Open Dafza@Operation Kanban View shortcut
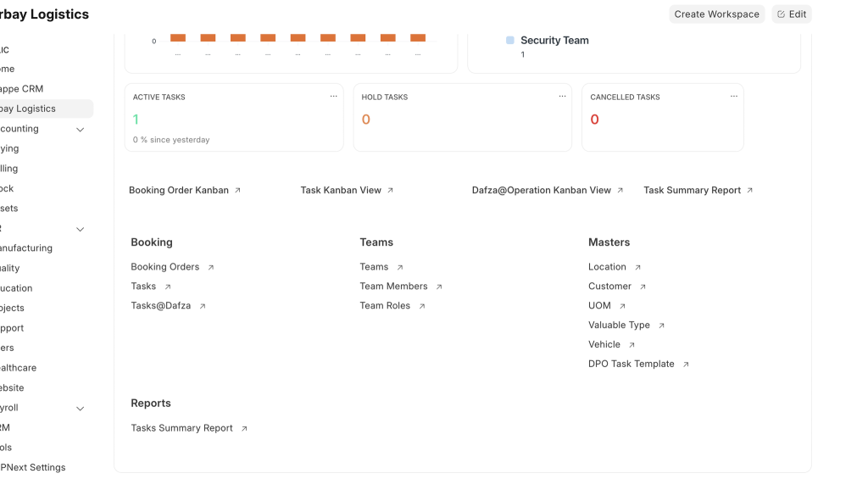The height and width of the screenshot is (479, 868). coord(542,190)
